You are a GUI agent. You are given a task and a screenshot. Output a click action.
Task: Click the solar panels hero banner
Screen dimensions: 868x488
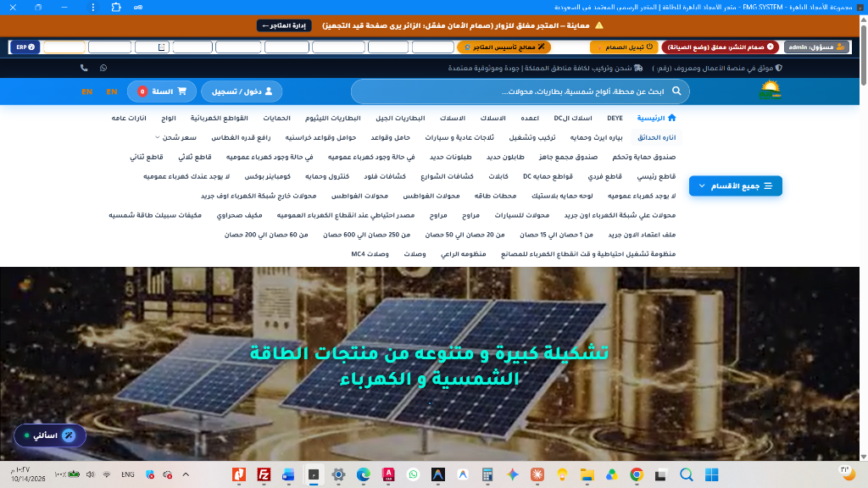click(430, 363)
